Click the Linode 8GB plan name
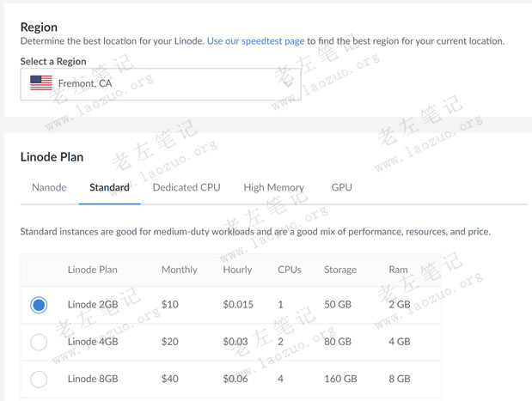 pyautogui.click(x=93, y=379)
